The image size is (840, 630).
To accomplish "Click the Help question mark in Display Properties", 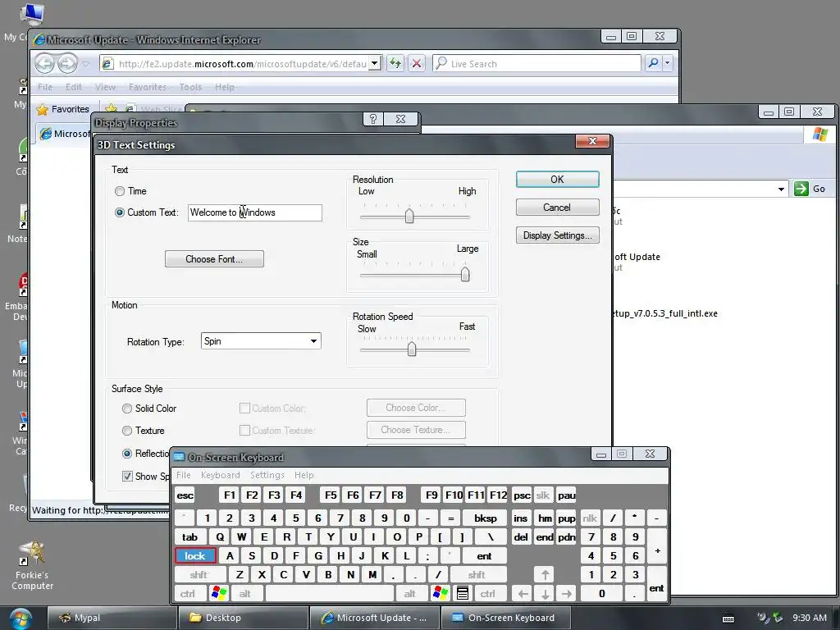I will [373, 119].
